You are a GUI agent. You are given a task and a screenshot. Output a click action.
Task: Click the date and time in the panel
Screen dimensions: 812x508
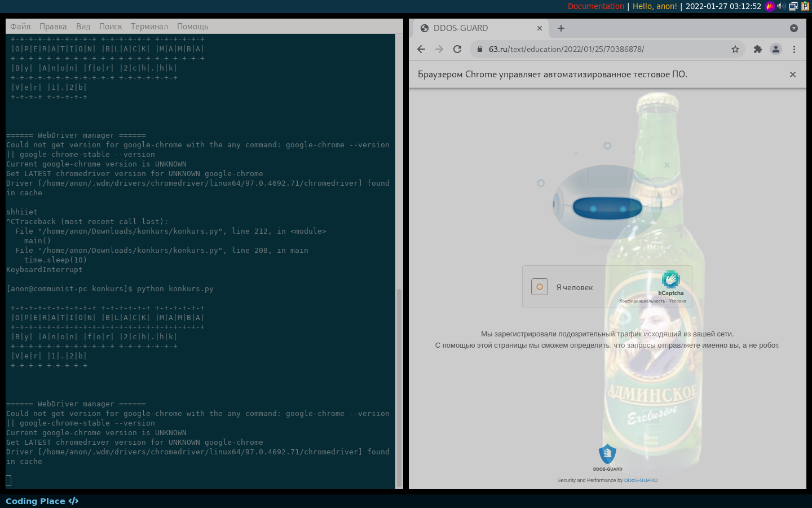[723, 6]
